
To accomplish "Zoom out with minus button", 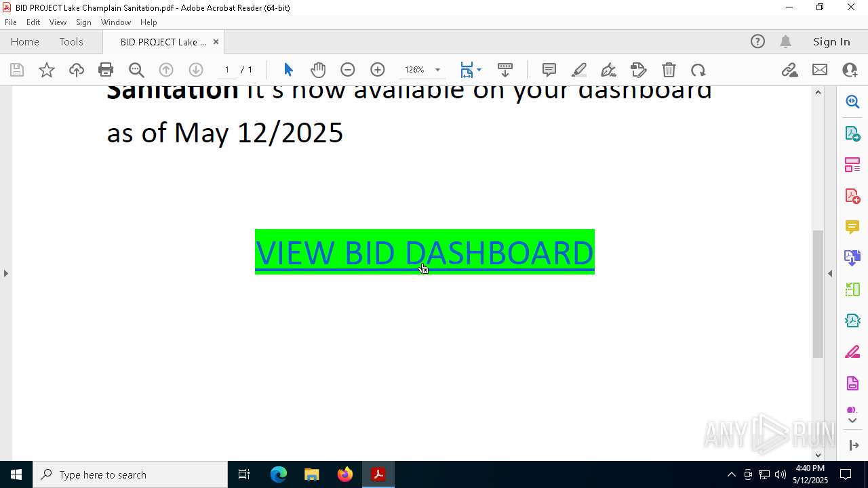I will [348, 70].
